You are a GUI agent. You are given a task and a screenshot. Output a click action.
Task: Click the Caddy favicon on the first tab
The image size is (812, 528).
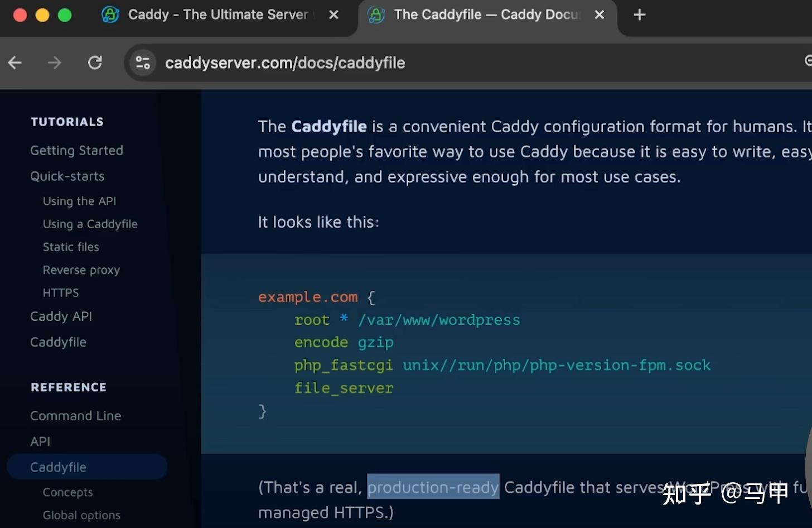pos(111,15)
